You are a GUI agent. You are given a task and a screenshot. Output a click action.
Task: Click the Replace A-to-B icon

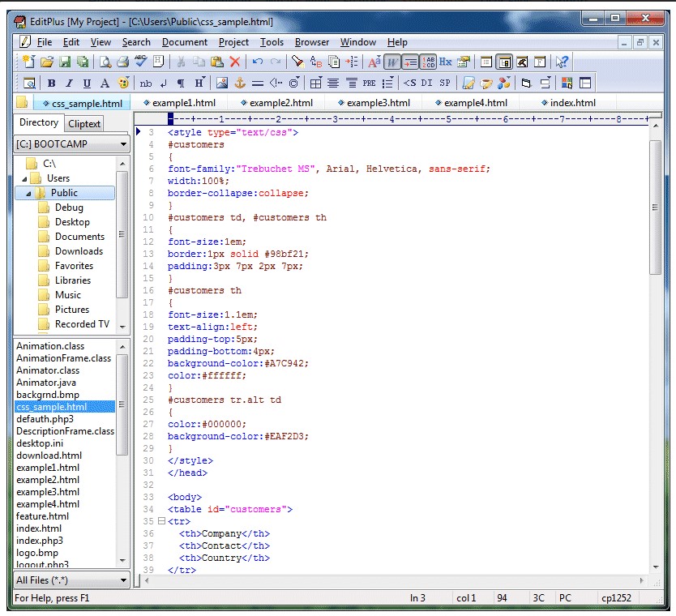point(315,62)
